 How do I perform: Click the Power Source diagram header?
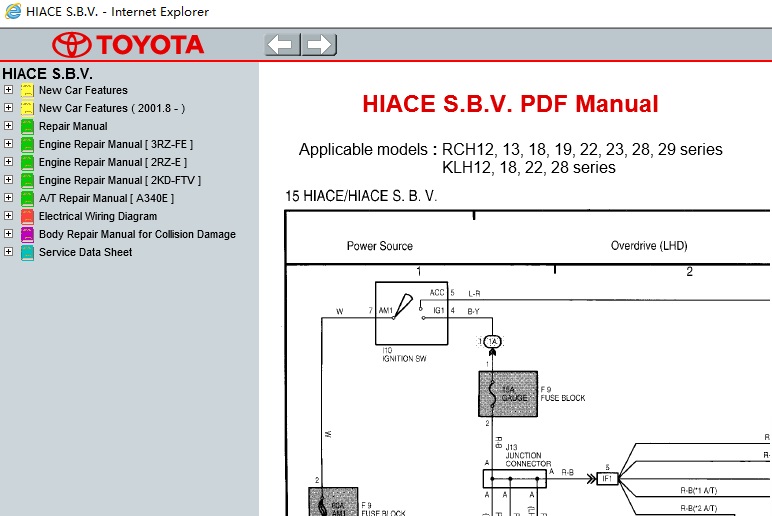pyautogui.click(x=380, y=246)
